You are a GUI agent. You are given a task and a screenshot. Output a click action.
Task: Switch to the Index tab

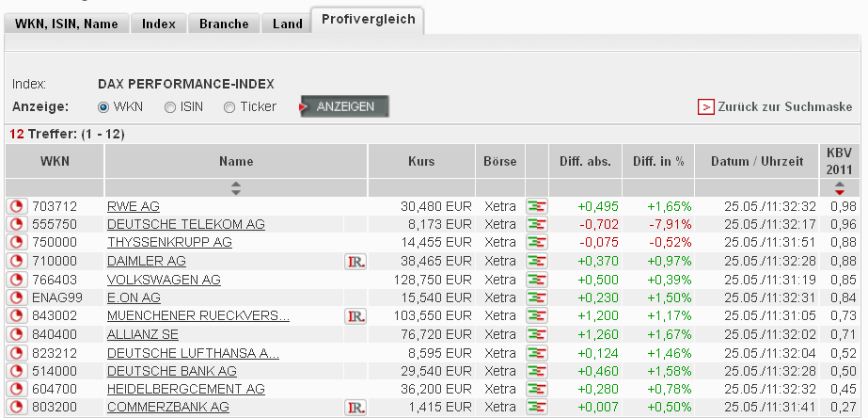click(158, 24)
